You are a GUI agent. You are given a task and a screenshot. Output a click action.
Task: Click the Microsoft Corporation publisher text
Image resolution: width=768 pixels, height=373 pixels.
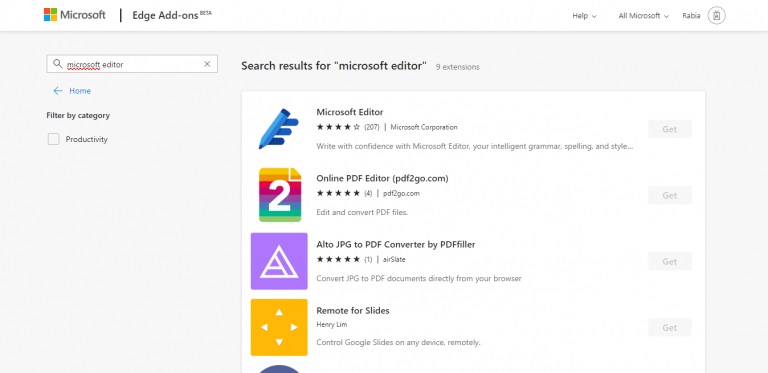(424, 127)
